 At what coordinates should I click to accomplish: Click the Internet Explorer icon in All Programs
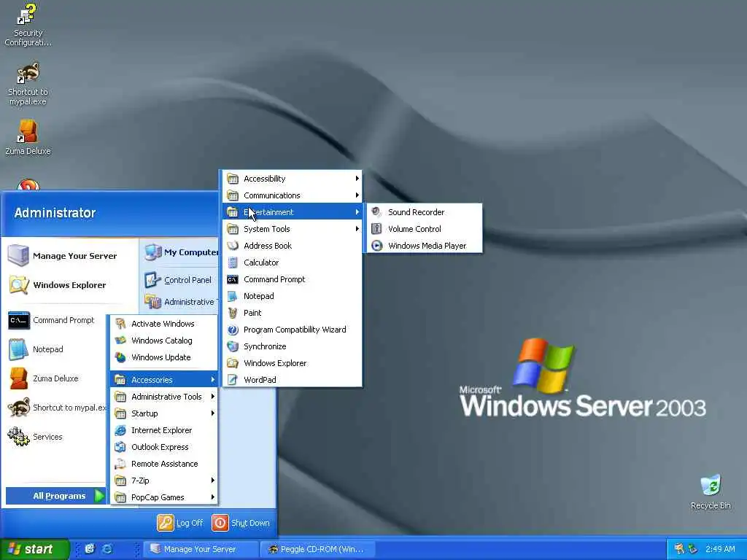tap(120, 430)
